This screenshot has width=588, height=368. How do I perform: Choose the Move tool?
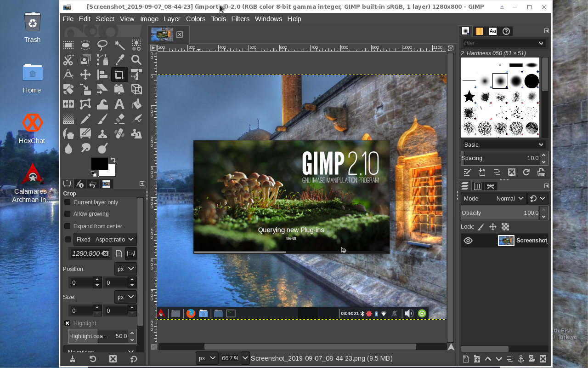pos(85,75)
